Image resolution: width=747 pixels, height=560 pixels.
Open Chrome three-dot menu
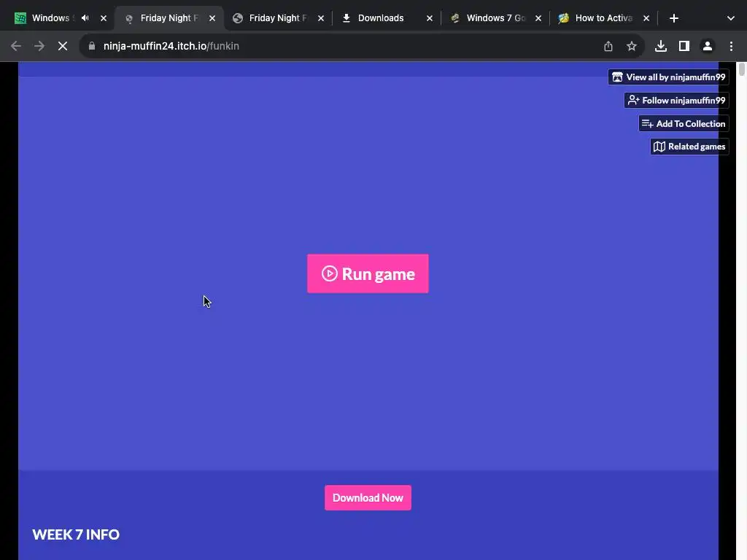(731, 46)
